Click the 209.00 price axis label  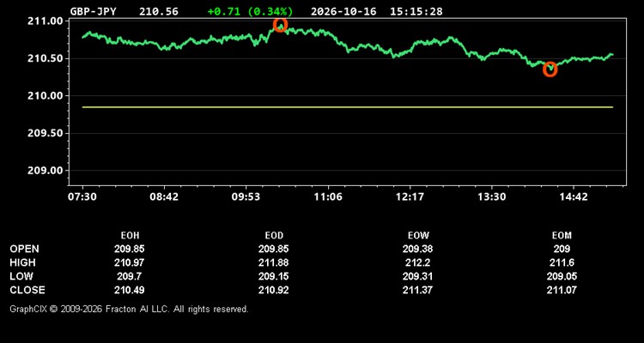(x=46, y=171)
